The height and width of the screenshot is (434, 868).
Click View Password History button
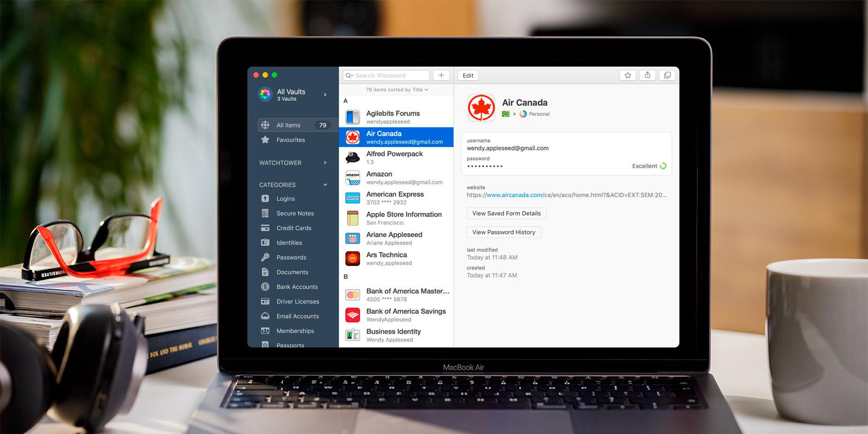point(503,232)
